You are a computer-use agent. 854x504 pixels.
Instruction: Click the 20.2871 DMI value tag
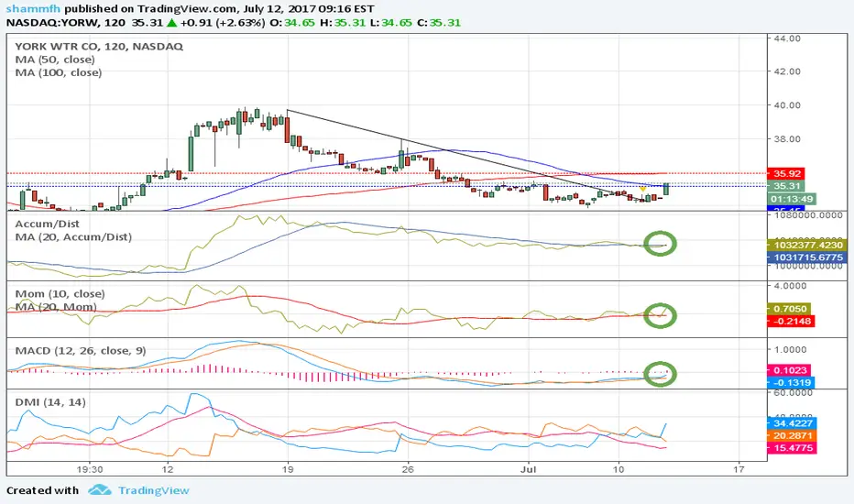pyautogui.click(x=792, y=435)
